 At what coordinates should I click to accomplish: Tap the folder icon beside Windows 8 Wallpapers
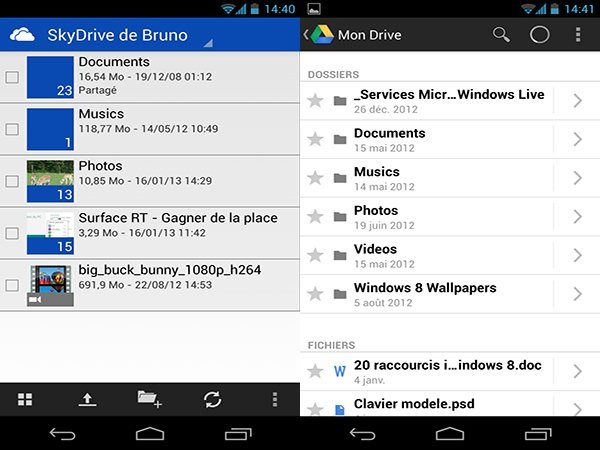coord(340,294)
